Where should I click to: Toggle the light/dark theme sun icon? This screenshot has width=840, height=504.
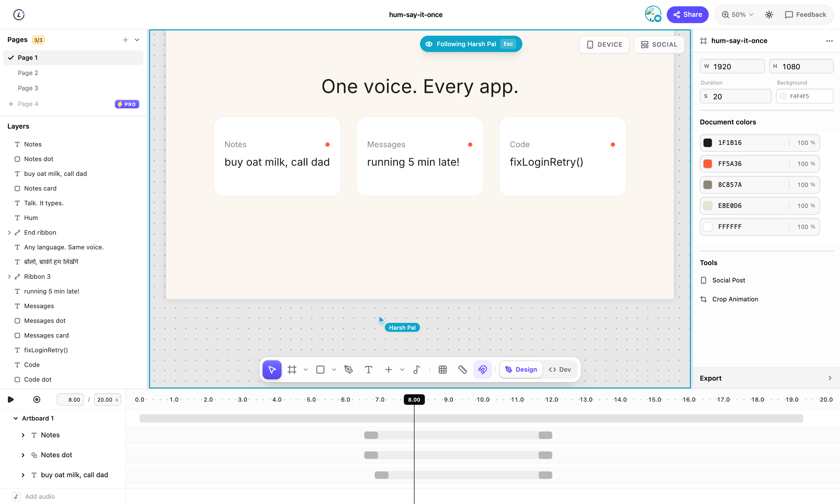point(769,15)
